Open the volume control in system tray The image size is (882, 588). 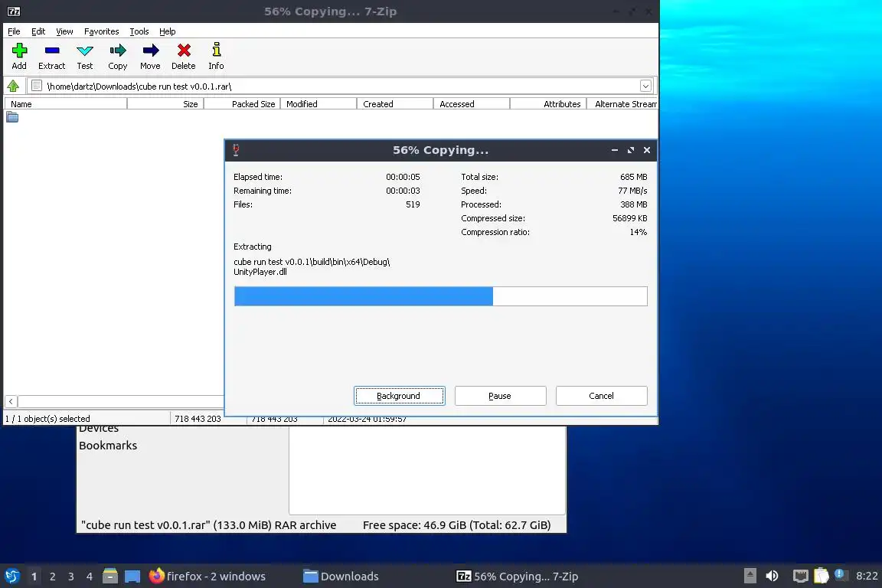tap(773, 576)
